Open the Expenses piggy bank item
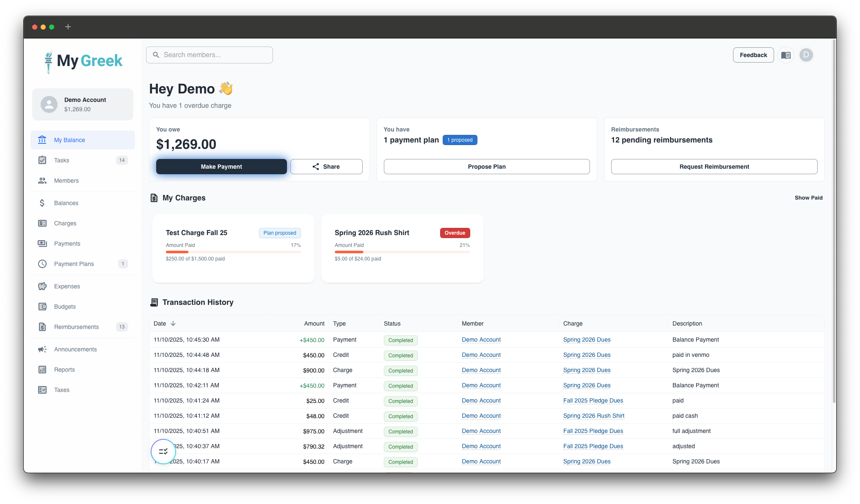860x504 pixels. (67, 286)
